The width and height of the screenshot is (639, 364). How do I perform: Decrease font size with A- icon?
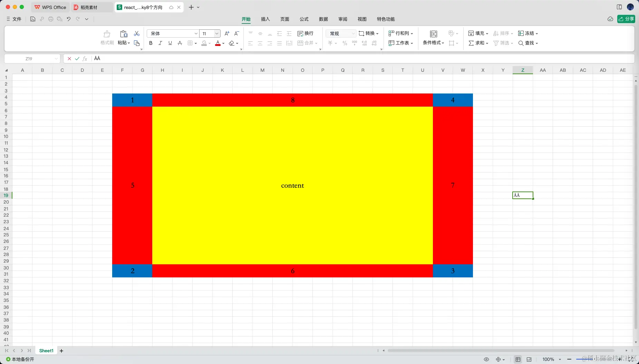click(x=236, y=33)
